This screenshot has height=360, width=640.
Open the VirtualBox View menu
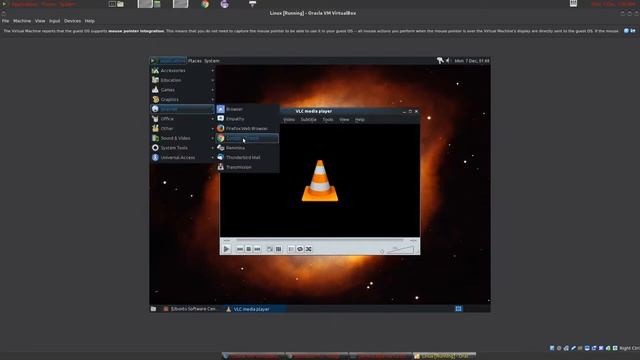(x=40, y=21)
